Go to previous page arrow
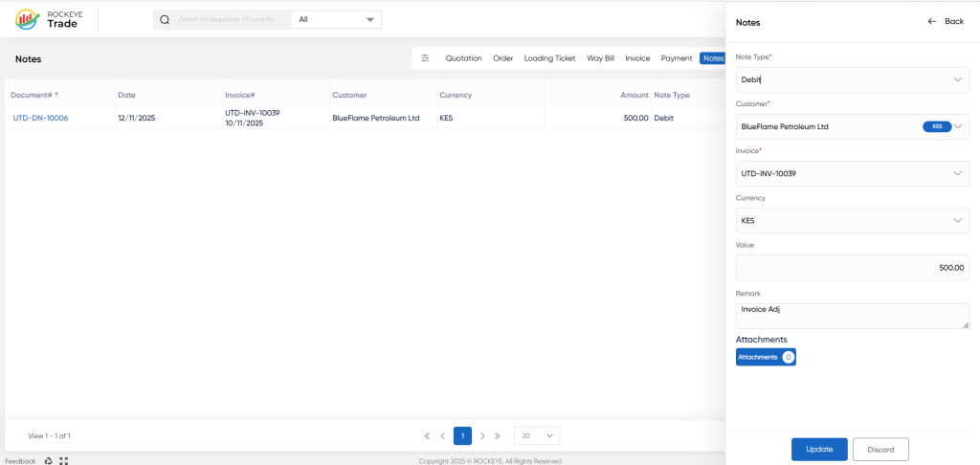 442,435
